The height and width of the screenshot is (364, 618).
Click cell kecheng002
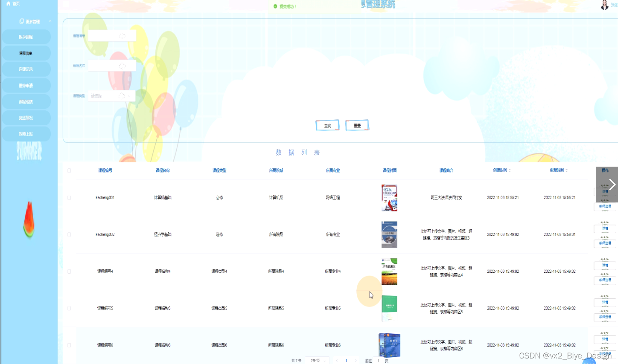[x=105, y=234]
